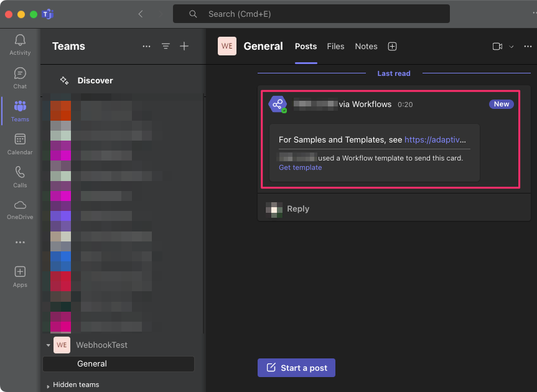
Task: Click user avatar beside Reply
Action: pos(274,210)
